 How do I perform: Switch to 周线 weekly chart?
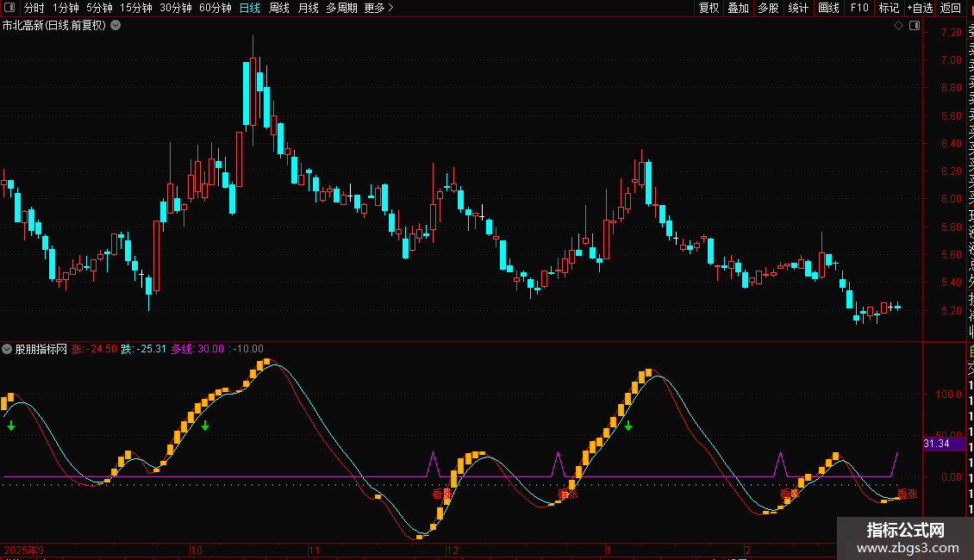point(279,8)
